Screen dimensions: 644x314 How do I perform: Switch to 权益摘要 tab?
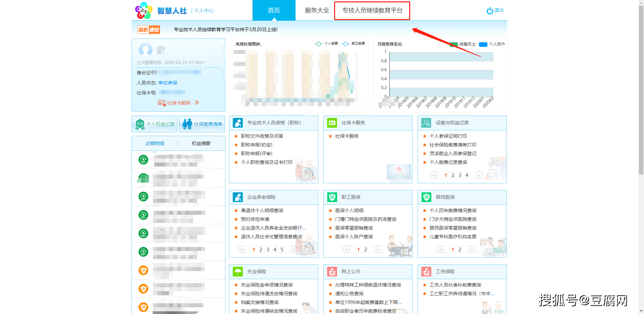click(201, 143)
